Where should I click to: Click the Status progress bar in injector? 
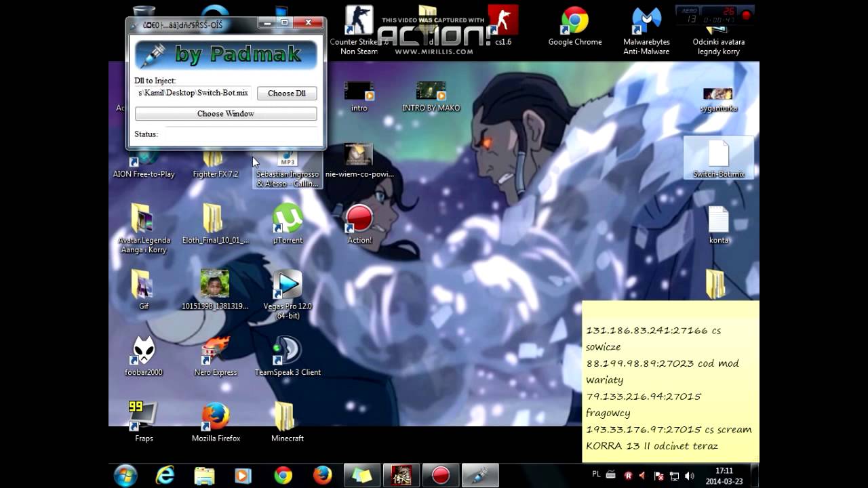click(x=241, y=134)
